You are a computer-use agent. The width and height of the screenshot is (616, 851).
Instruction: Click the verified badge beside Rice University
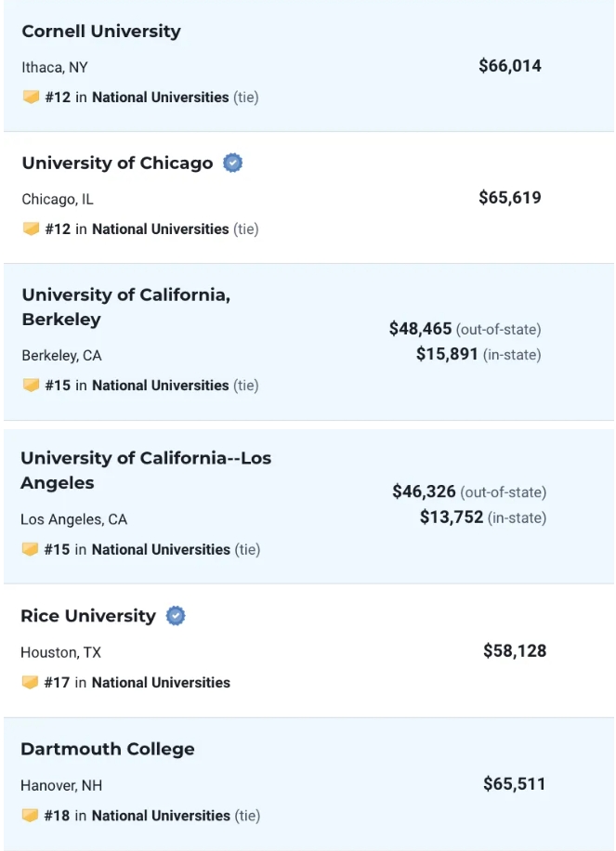176,616
